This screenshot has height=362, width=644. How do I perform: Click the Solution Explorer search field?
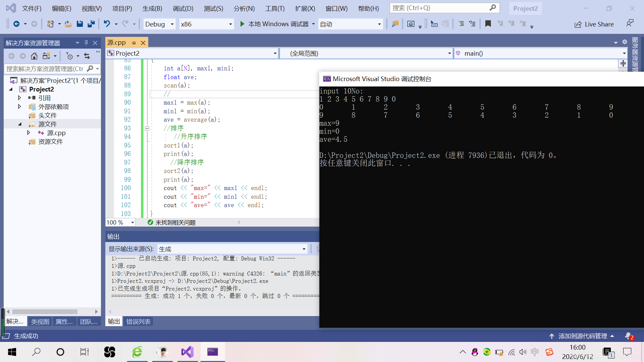click(45, 69)
